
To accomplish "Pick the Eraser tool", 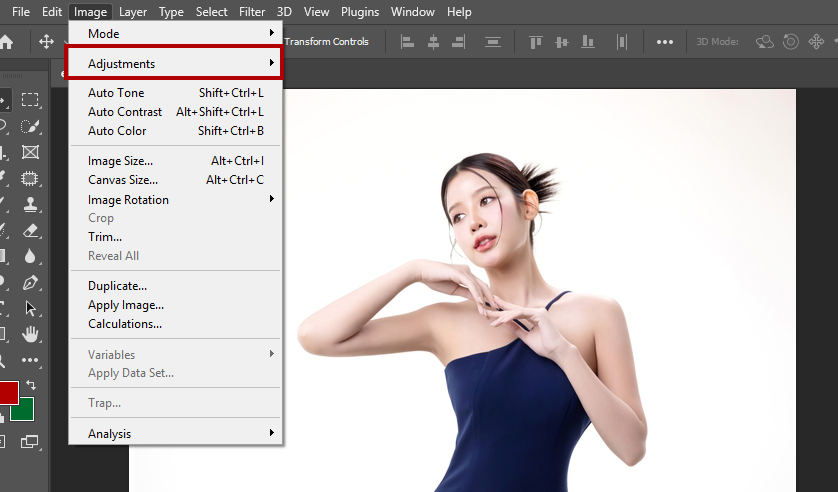I will pos(30,230).
